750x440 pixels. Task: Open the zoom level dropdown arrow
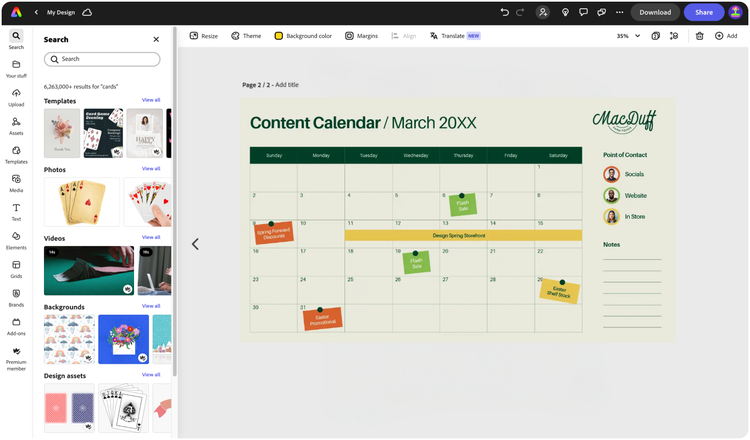pos(638,36)
